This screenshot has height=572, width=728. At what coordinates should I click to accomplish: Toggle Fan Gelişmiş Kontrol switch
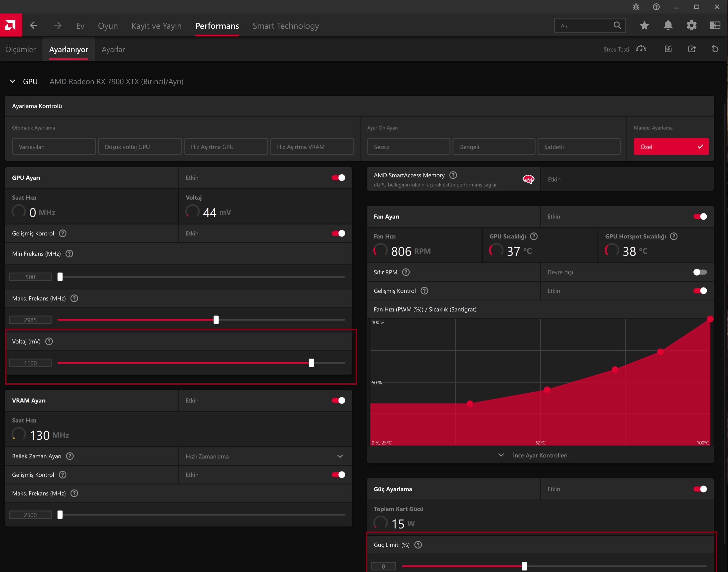click(x=700, y=291)
